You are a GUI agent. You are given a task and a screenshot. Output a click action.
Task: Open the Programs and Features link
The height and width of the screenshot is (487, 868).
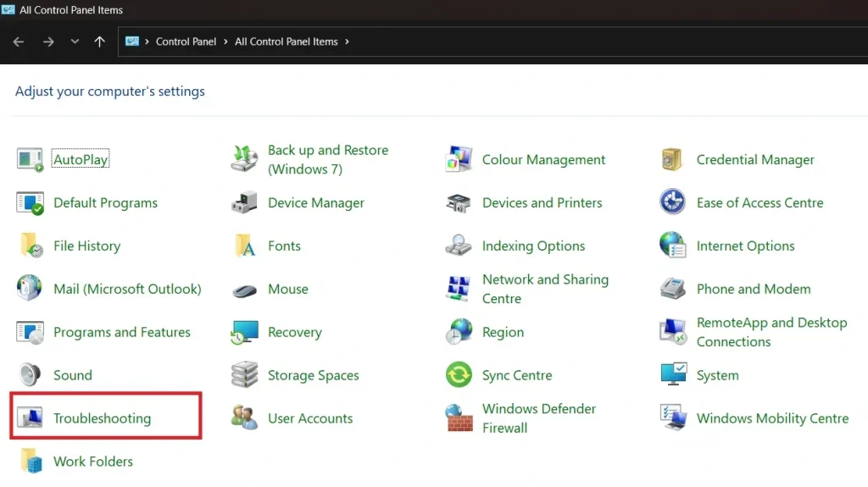[x=121, y=332]
